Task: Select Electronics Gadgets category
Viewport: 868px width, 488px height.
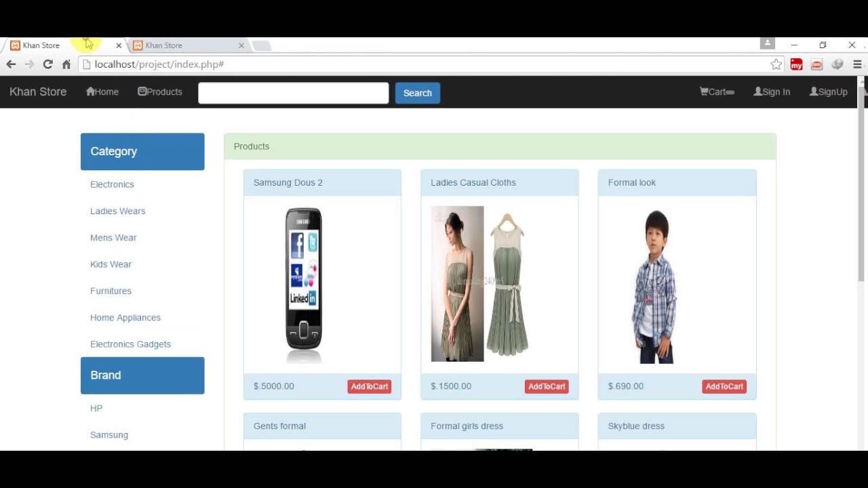Action: pyautogui.click(x=130, y=344)
